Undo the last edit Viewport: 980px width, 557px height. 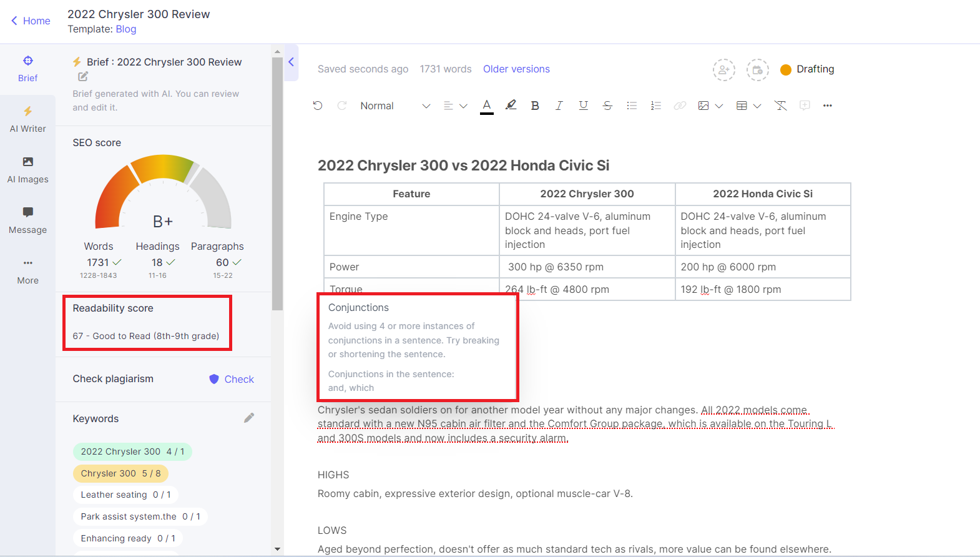tap(318, 106)
